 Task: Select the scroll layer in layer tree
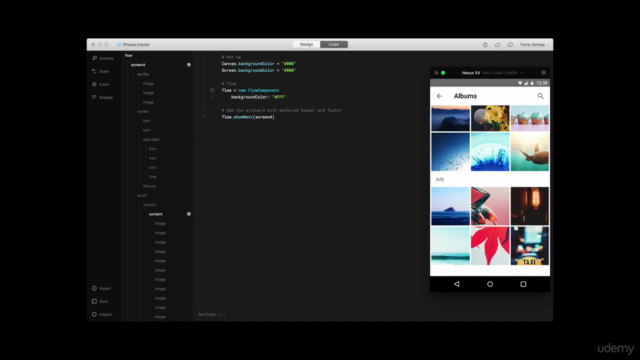(x=141, y=196)
